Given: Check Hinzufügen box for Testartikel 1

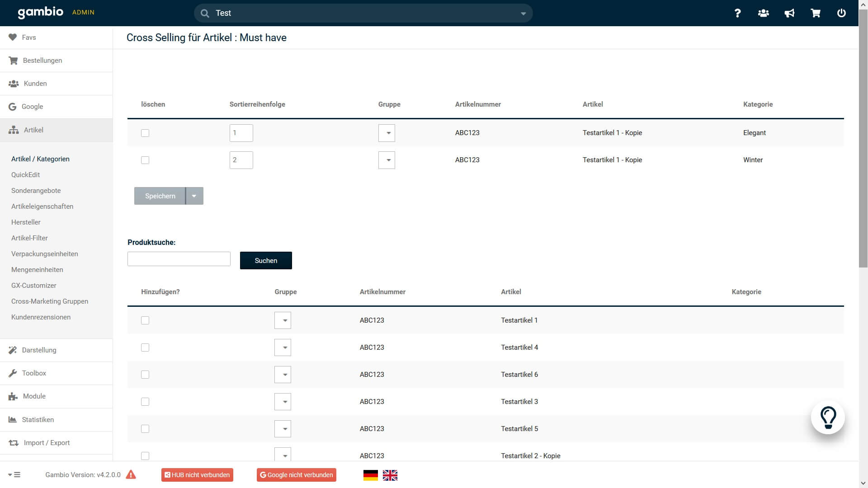Looking at the screenshot, I should [x=145, y=320].
